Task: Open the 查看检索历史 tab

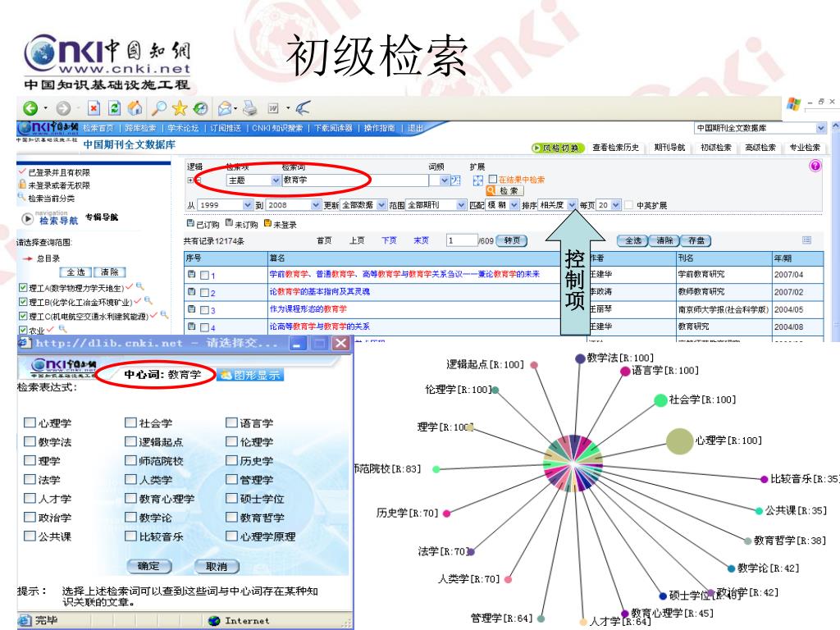Action: (615, 148)
